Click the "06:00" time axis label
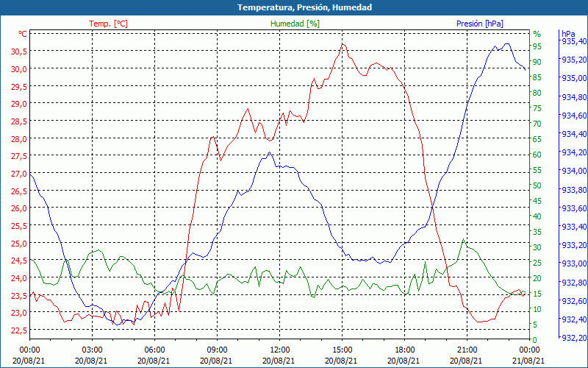 pos(154,350)
